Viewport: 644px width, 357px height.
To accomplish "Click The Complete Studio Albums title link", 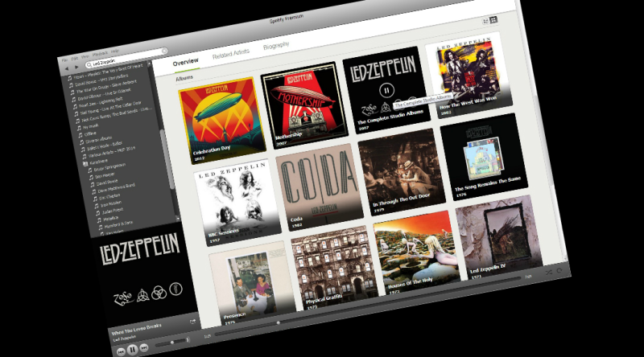I will 390,117.
